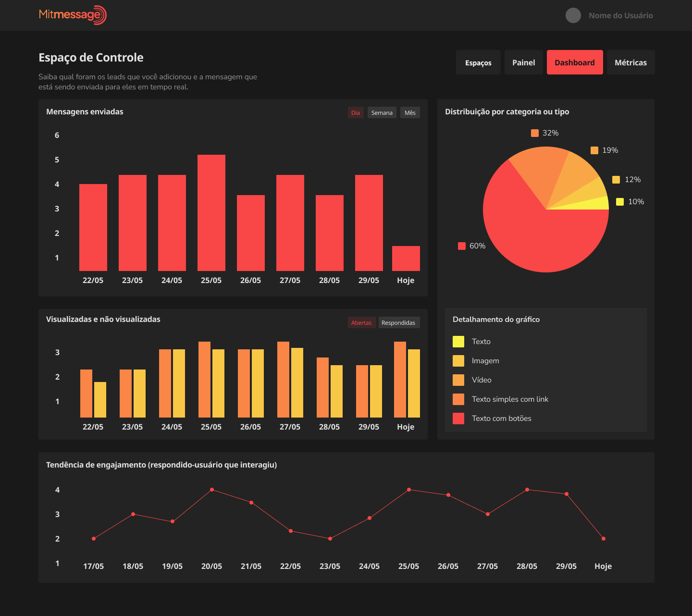Switch to the Painel tab
The image size is (692, 616).
(x=524, y=62)
